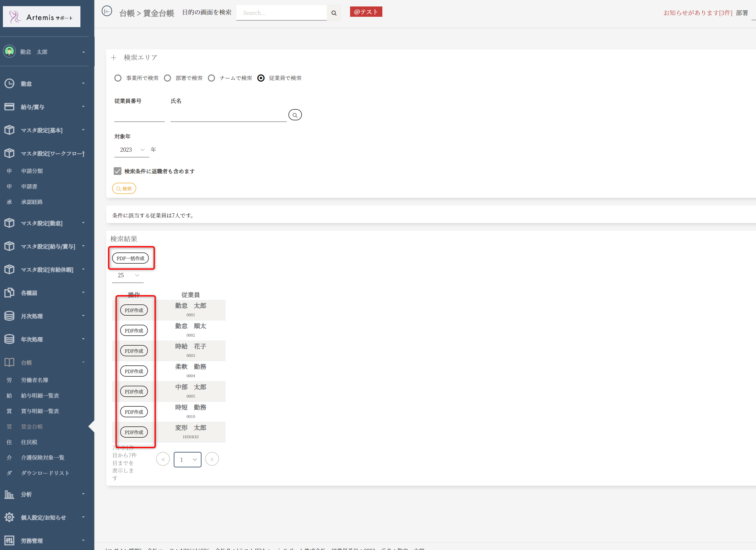Image resolution: width=756 pixels, height=550 pixels.
Task: Click the お知らせがあります[3件] notification link
Action: (697, 13)
